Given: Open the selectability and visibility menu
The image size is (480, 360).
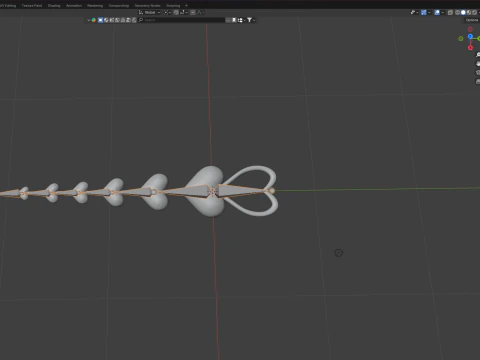Looking at the screenshot, I should pyautogui.click(x=414, y=12).
